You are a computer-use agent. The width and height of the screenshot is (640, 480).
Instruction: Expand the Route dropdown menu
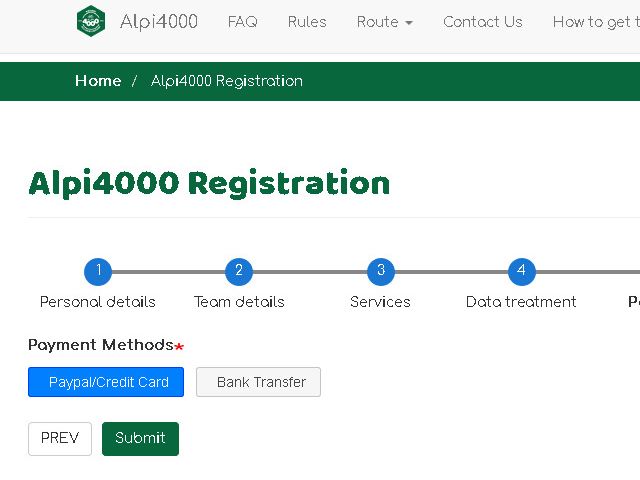point(384,22)
